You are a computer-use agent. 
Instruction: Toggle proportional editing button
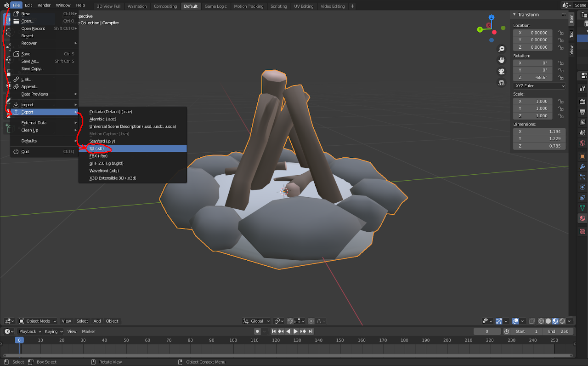pos(311,321)
